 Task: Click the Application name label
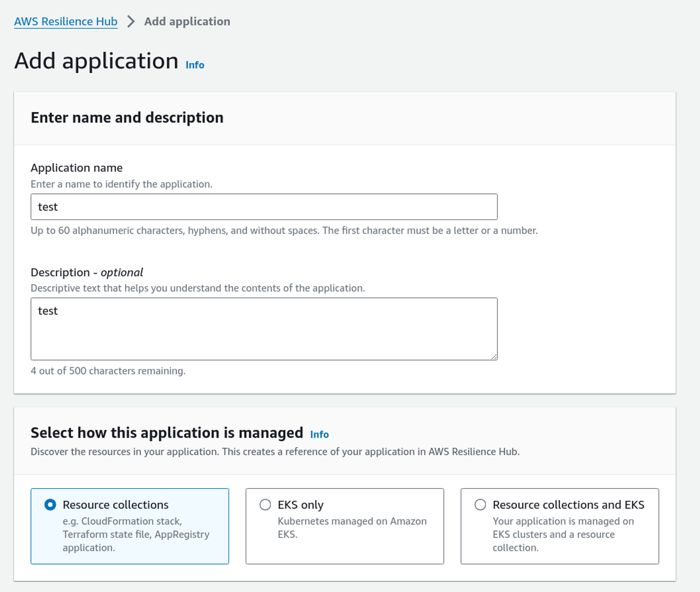tap(77, 168)
